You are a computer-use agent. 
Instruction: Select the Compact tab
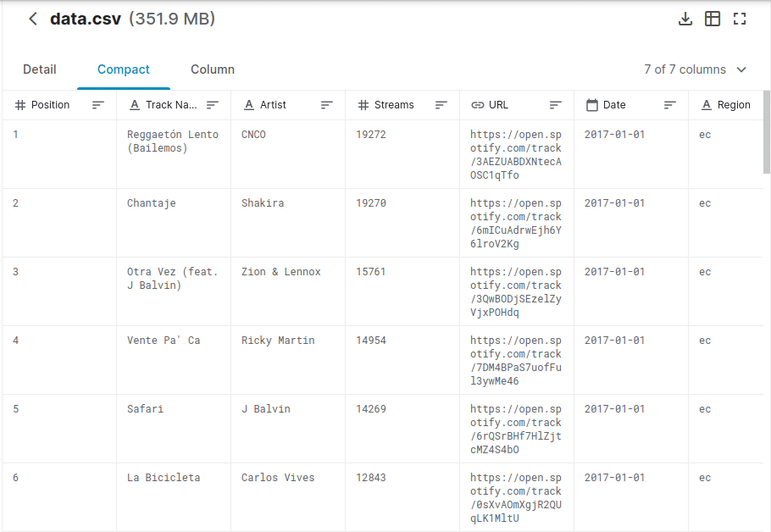click(124, 69)
